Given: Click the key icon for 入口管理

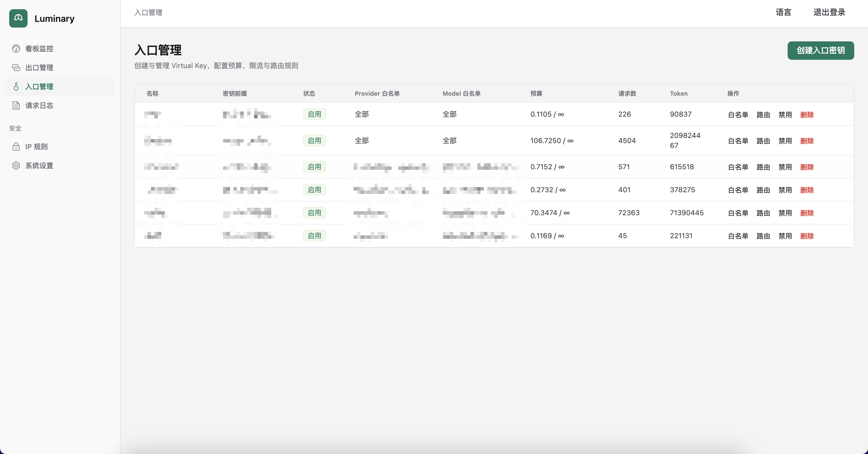Looking at the screenshot, I should click(16, 87).
